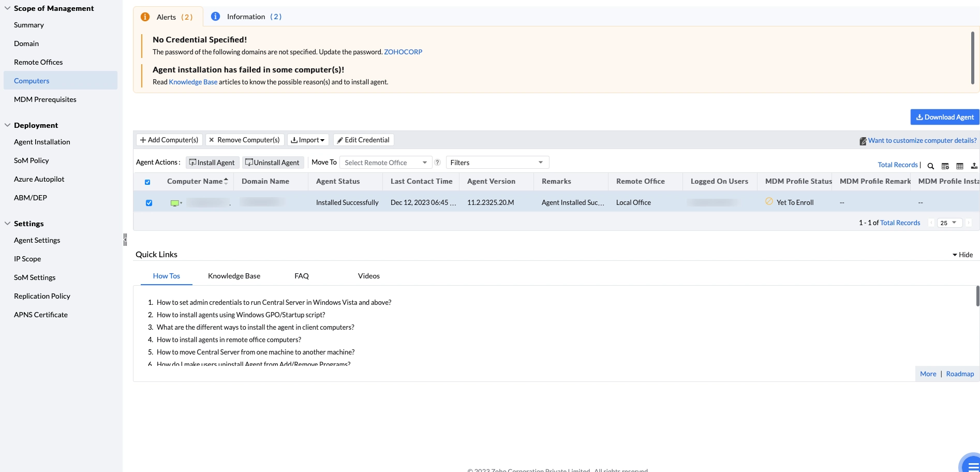
Task: Click the table view grid icon
Action: [x=959, y=166]
